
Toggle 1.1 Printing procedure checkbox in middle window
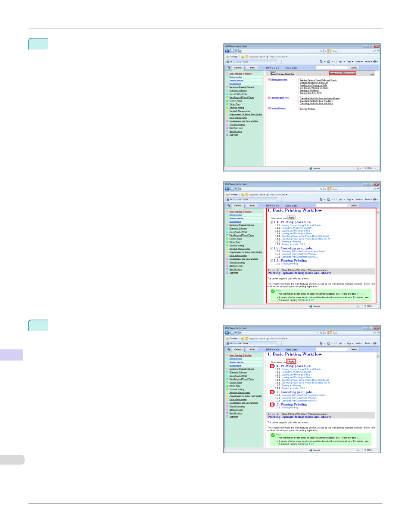[272, 222]
